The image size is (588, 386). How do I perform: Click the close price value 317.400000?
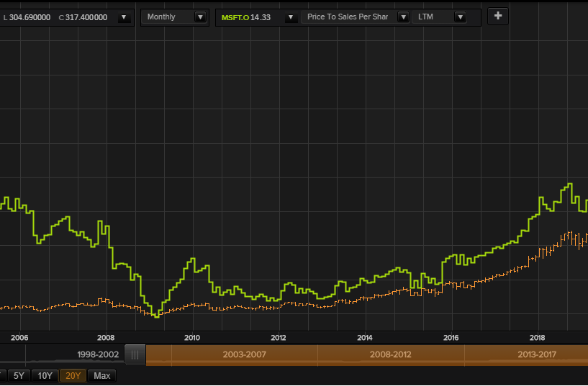[x=86, y=17]
